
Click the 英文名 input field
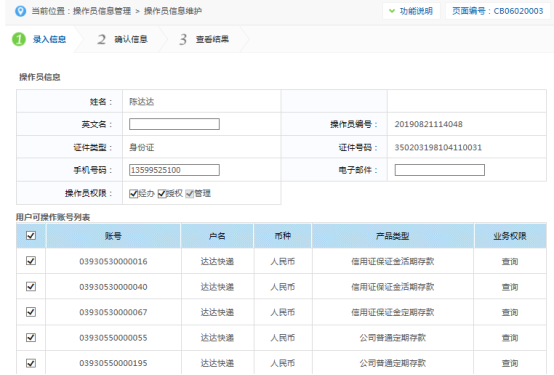(174, 124)
